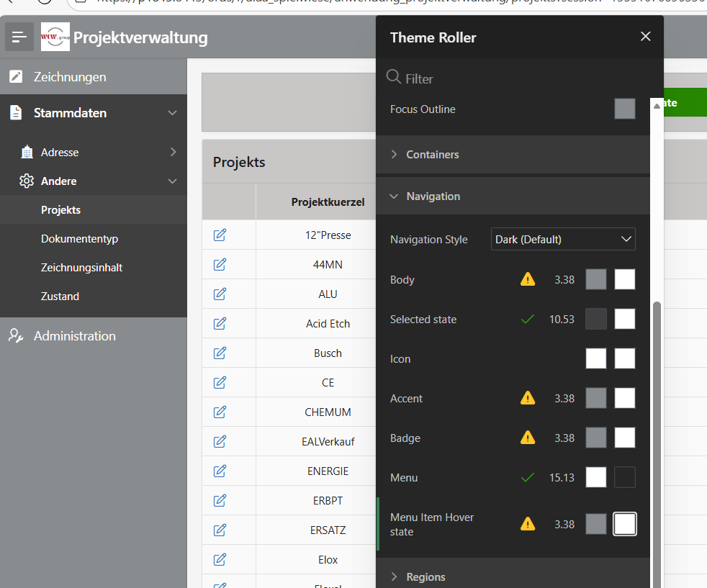Click the edit icon for ALU row
The width and height of the screenshot is (707, 588).
point(220,294)
